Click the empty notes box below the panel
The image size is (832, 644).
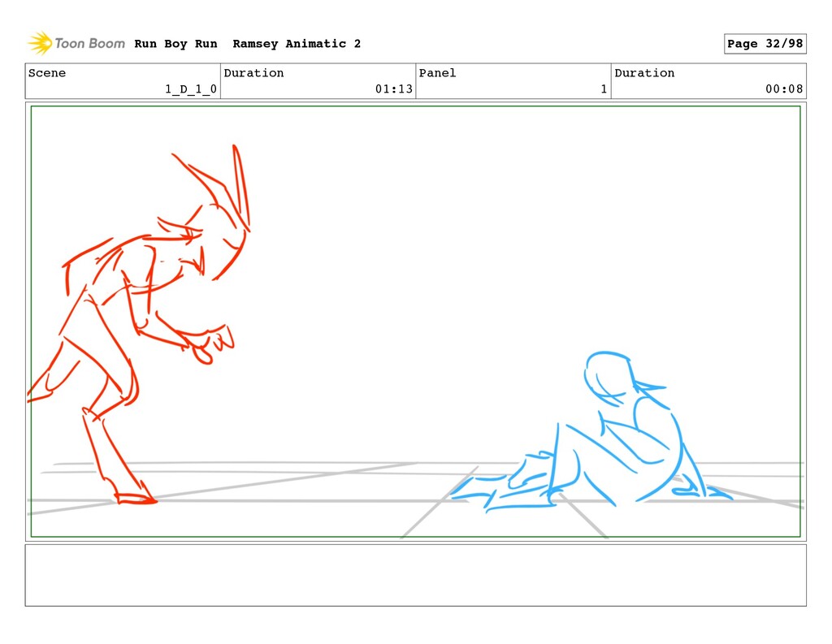coord(415,575)
